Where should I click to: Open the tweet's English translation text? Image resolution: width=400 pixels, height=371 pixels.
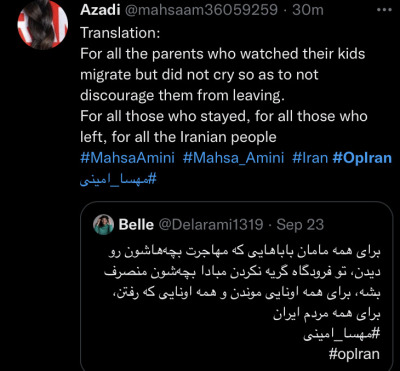[224, 96]
